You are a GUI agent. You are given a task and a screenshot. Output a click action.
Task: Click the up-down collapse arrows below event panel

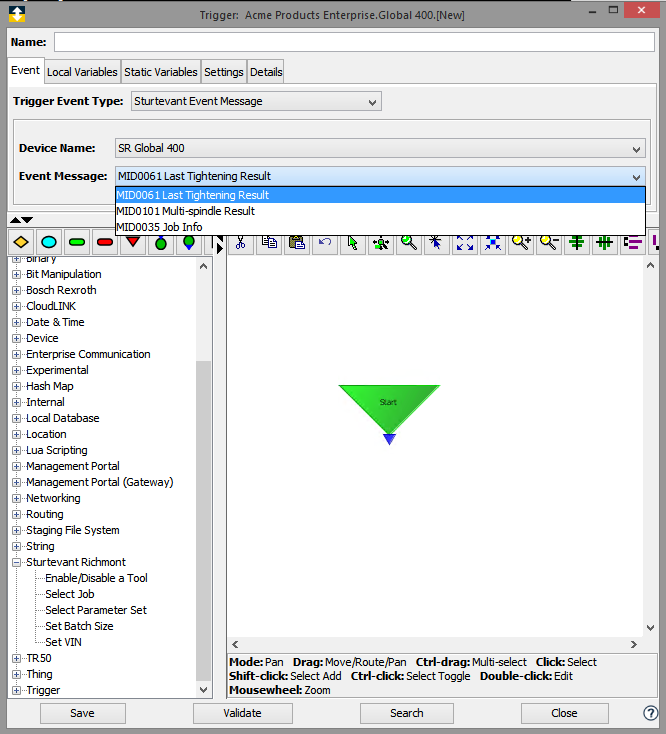point(22,220)
